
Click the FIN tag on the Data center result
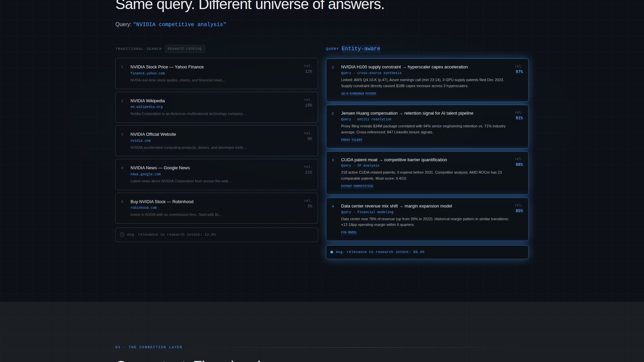click(x=344, y=233)
